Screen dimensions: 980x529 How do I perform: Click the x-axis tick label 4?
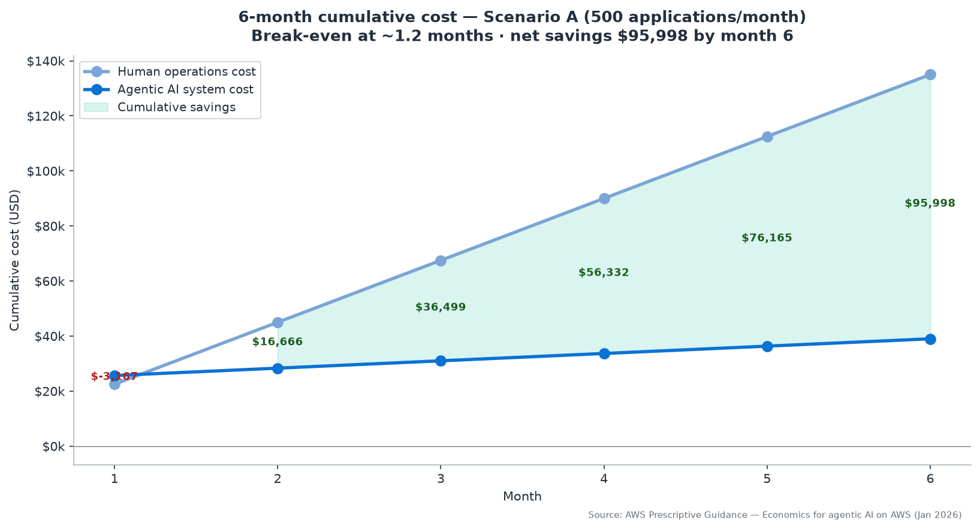tap(604, 479)
